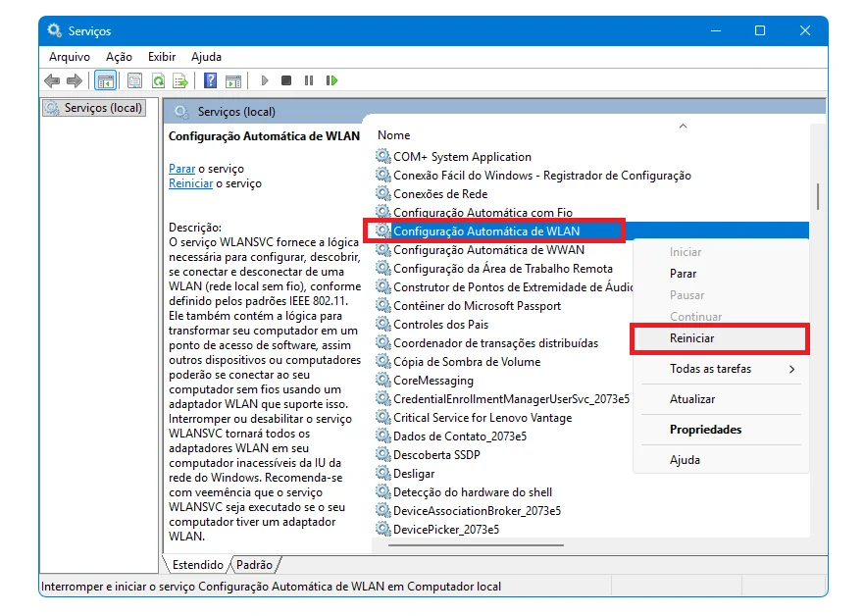Expand the Todas as tarefas submenu
864x616 pixels.
[721, 369]
